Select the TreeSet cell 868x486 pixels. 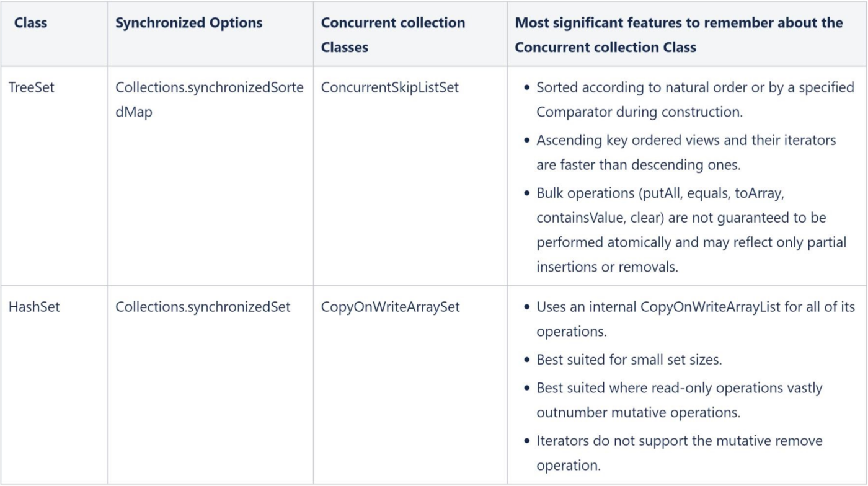pyautogui.click(x=31, y=87)
